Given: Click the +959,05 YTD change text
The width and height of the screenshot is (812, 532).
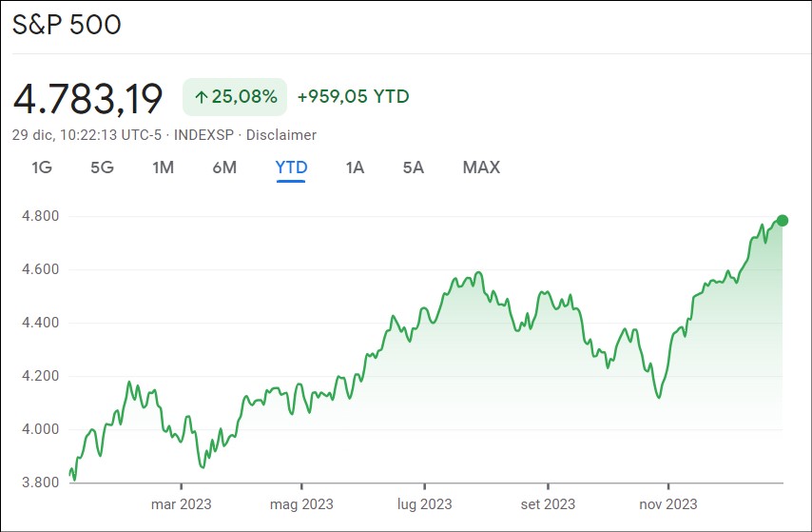Looking at the screenshot, I should point(353,96).
